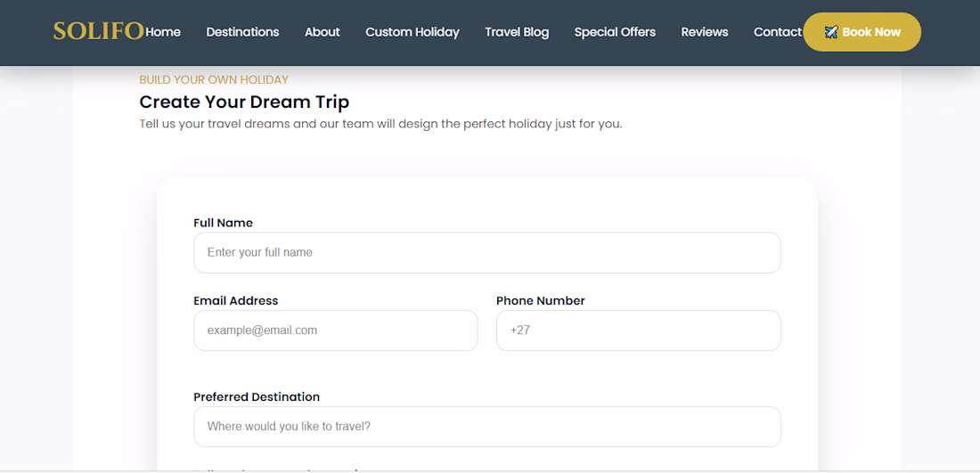Click the Preferred Destination label

point(257,396)
